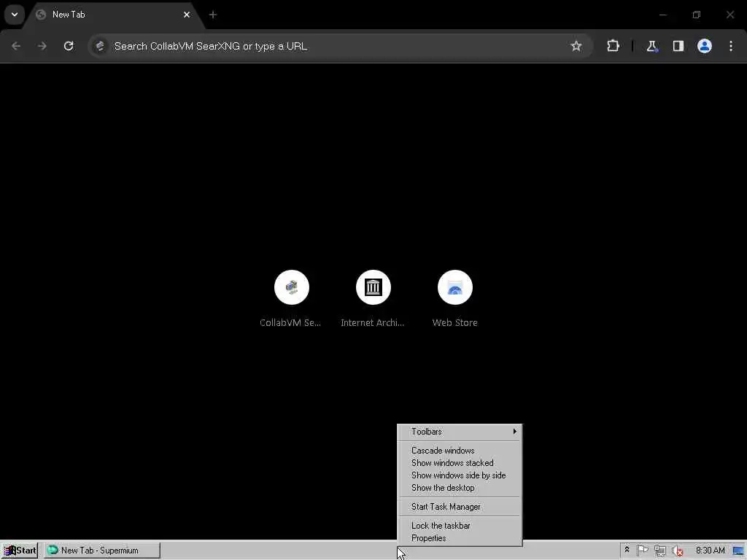Select the New Tab tab
This screenshot has width=747, height=560.
tap(112, 15)
